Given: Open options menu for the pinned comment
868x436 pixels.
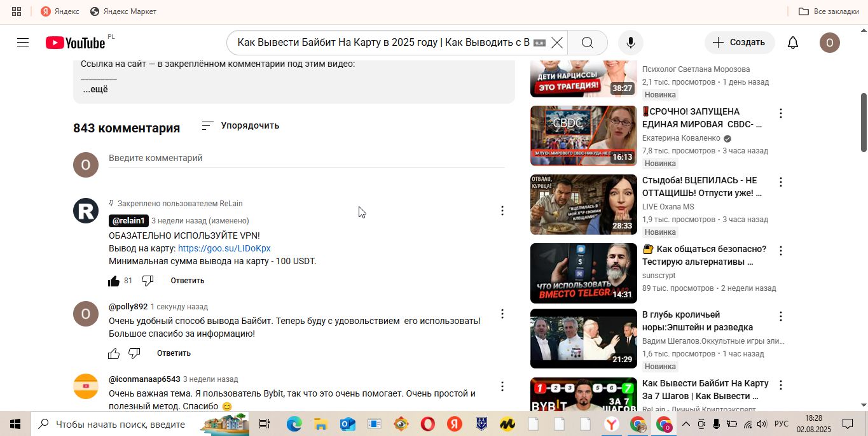Looking at the screenshot, I should click(502, 211).
